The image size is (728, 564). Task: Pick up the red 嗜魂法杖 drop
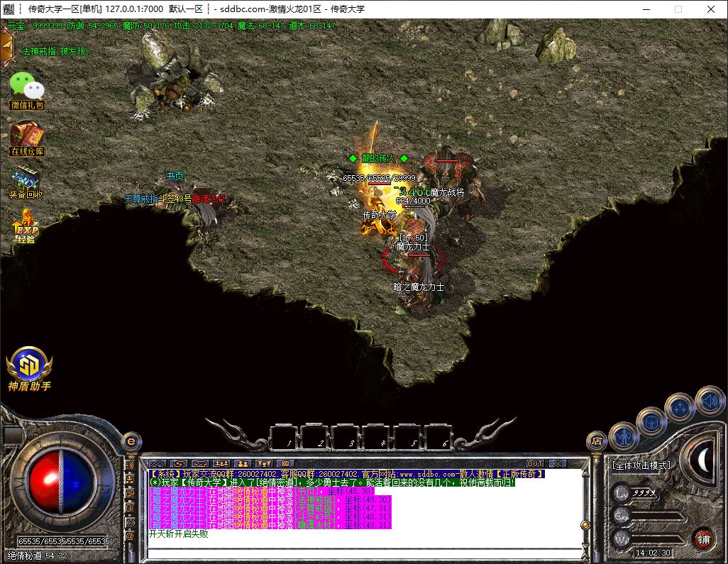click(209, 199)
